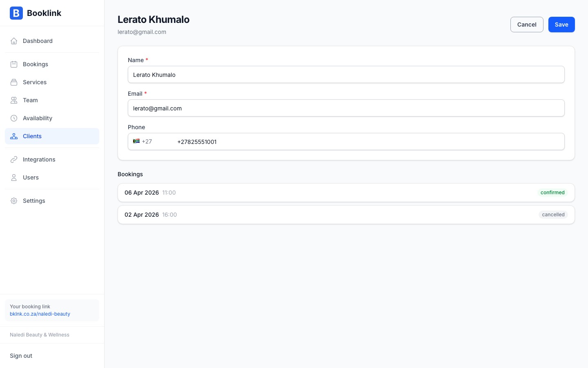The height and width of the screenshot is (368, 588).
Task: Click the Dashboard icon in sidebar
Action: pyautogui.click(x=14, y=41)
